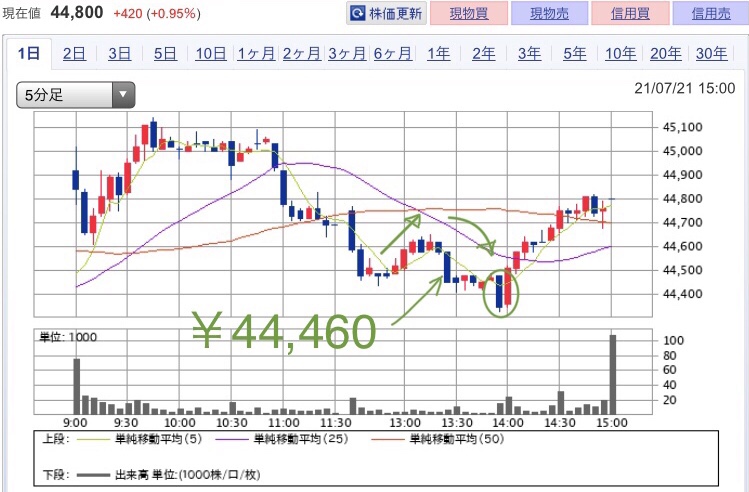749x492 pixels.
Task: Click the 44,400 price axis label
Action: (682, 294)
